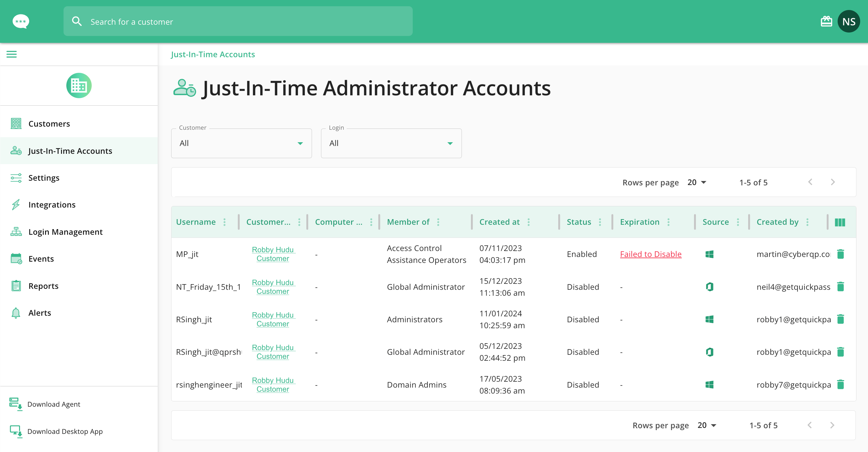Screen dimensions: 868x452
Task: Open the column chooser icon
Action: (x=840, y=222)
